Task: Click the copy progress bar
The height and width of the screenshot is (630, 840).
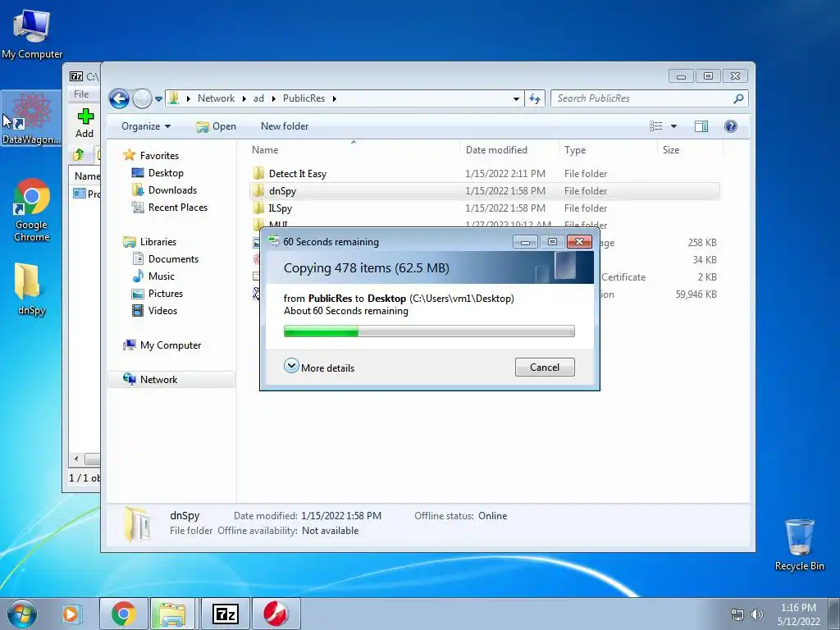Action: pyautogui.click(x=429, y=331)
